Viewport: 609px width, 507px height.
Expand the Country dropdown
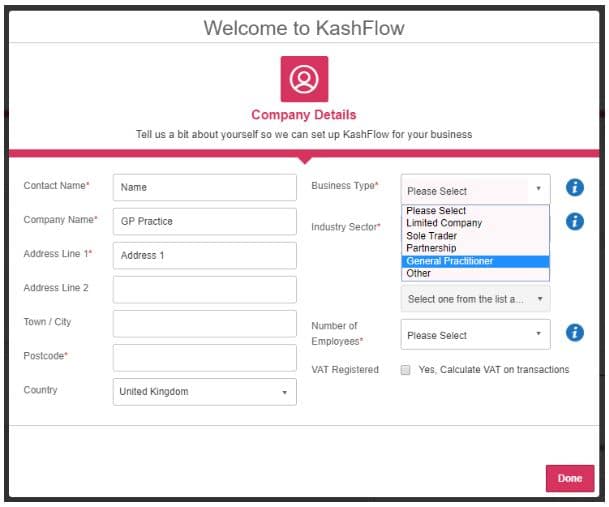click(205, 392)
